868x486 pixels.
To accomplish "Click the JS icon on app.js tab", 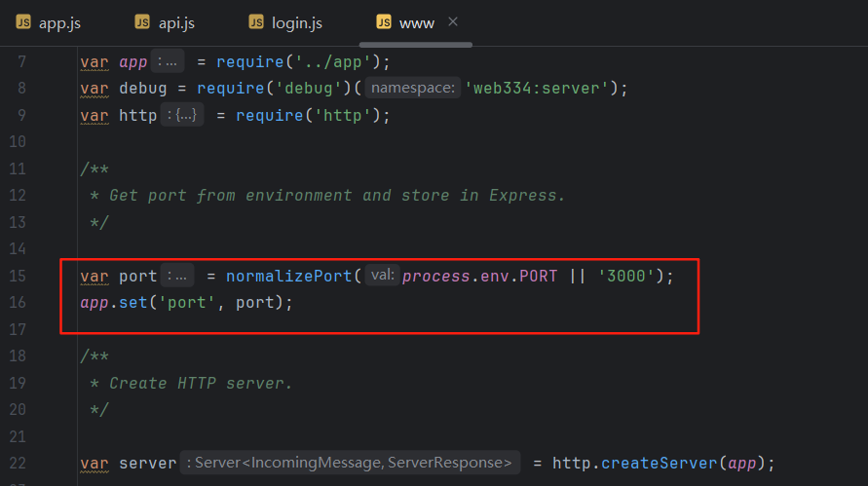I will (23, 22).
